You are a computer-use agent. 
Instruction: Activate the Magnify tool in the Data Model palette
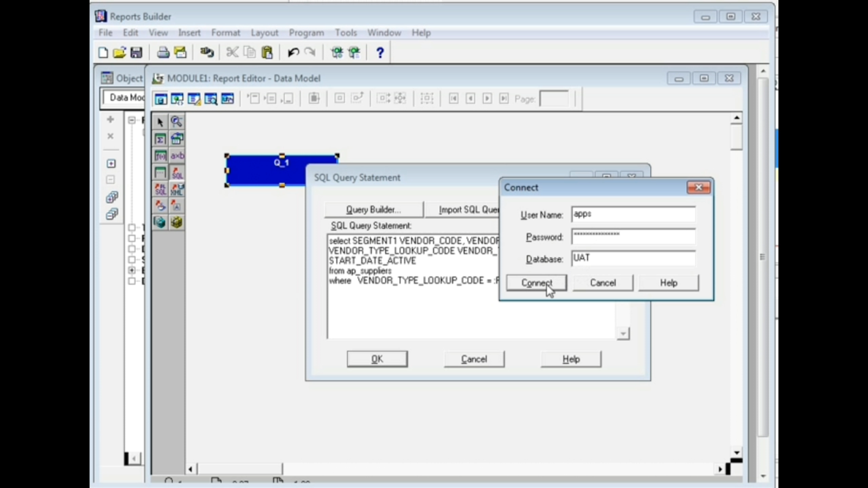[x=176, y=121]
